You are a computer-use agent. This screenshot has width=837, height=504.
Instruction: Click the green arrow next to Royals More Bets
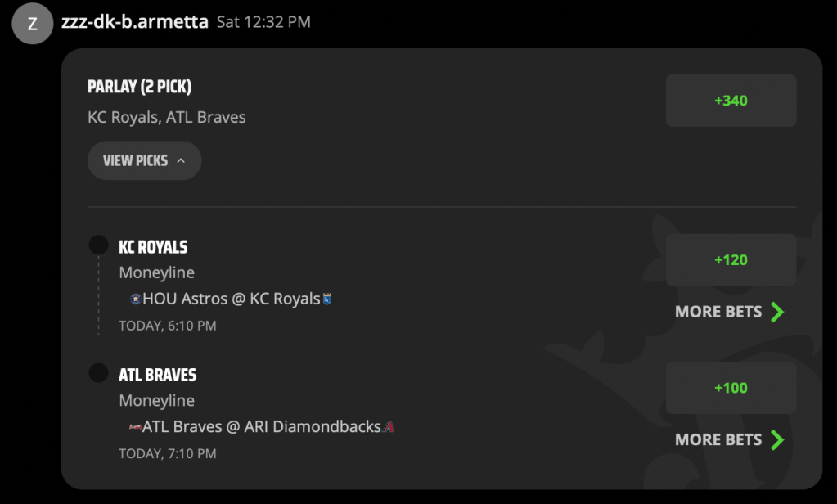tap(778, 311)
